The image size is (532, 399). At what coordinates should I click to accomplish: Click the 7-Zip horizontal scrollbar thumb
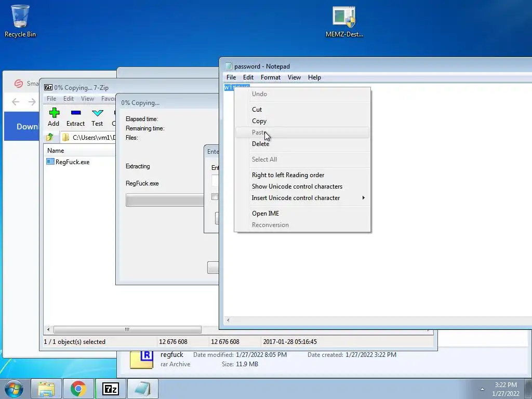(x=127, y=329)
